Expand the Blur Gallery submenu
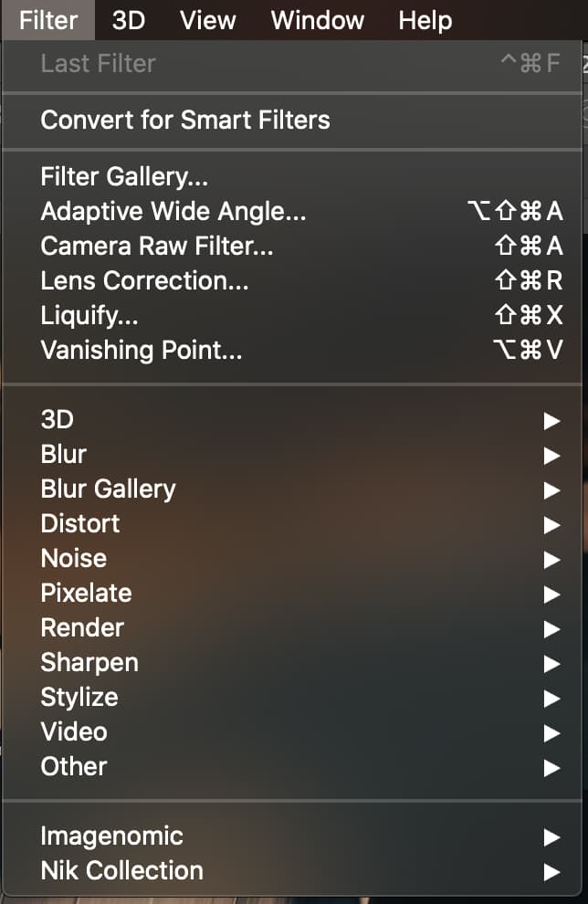 [291, 489]
